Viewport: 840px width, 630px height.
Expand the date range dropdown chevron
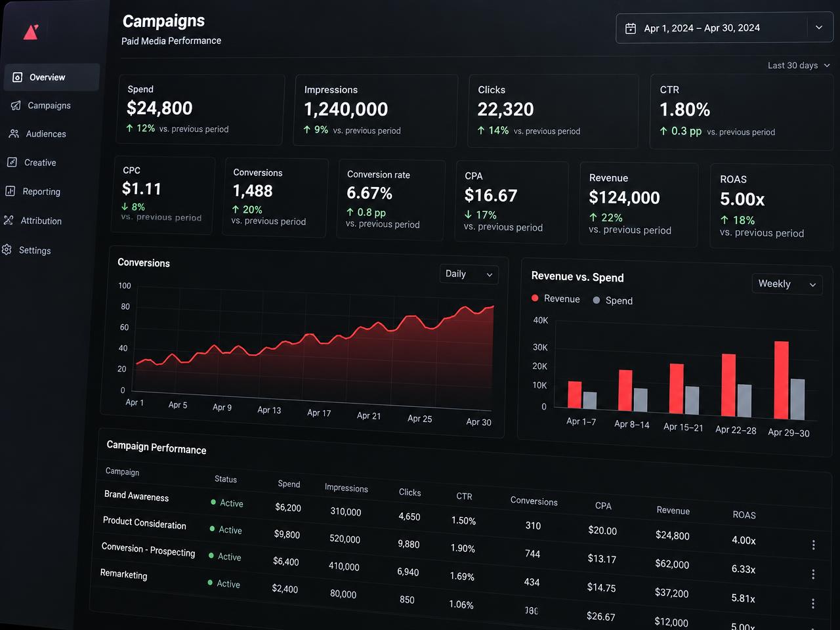(818, 28)
